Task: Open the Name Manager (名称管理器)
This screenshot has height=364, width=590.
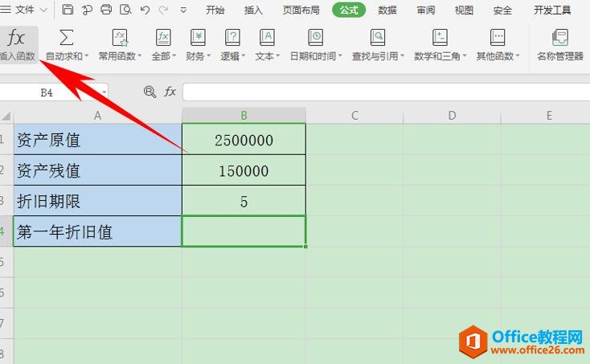Action: point(560,45)
